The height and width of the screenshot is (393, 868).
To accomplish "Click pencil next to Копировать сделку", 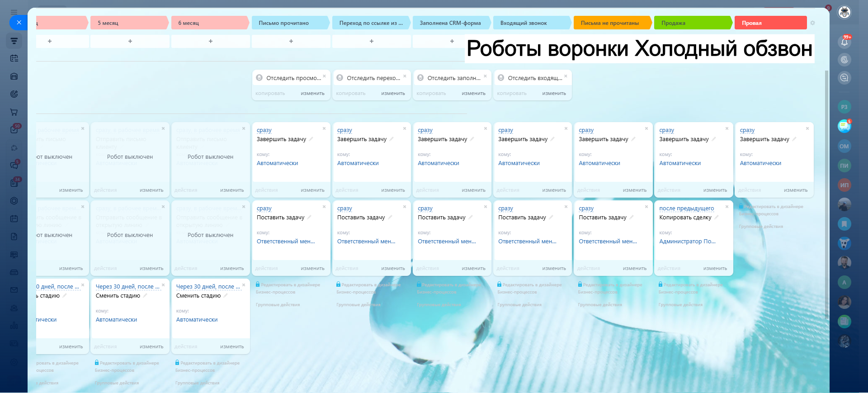I will 717,218.
